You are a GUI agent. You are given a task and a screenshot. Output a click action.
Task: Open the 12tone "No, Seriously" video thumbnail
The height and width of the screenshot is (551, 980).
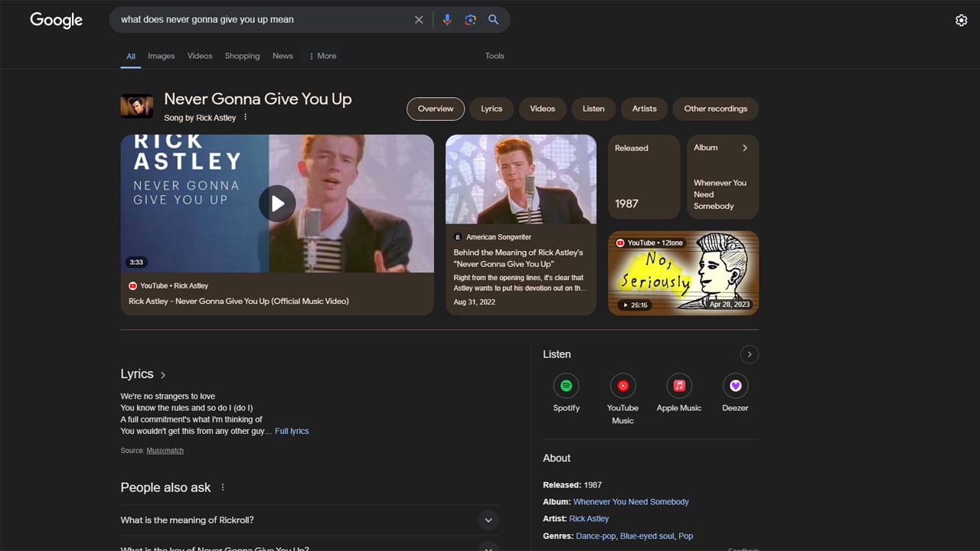(683, 273)
